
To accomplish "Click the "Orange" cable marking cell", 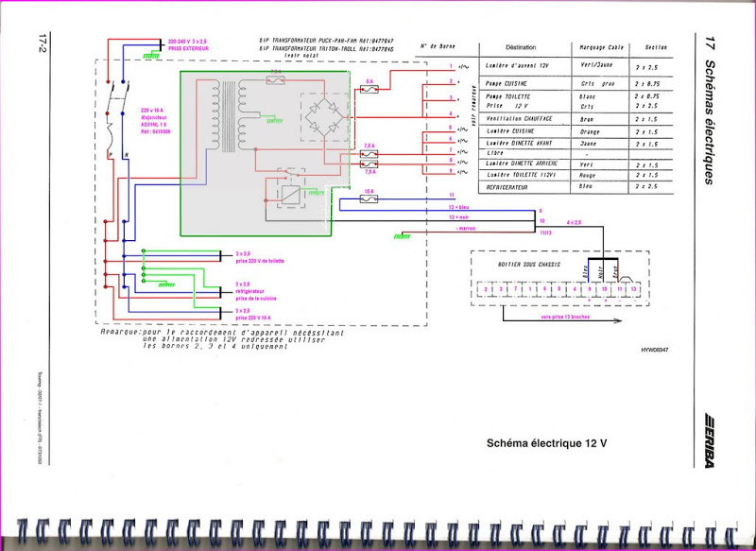I will coord(590,131).
